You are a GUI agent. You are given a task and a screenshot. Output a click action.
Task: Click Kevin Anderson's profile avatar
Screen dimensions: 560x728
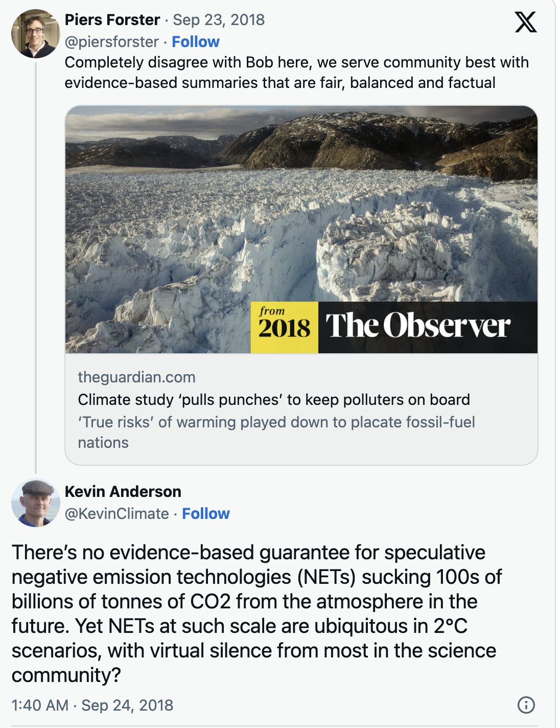(35, 503)
